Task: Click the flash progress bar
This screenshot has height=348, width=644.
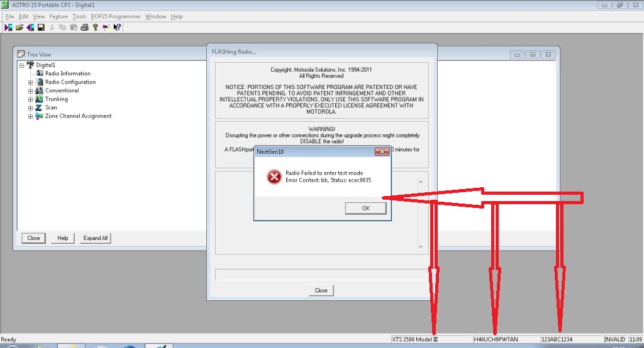Action: [x=321, y=274]
